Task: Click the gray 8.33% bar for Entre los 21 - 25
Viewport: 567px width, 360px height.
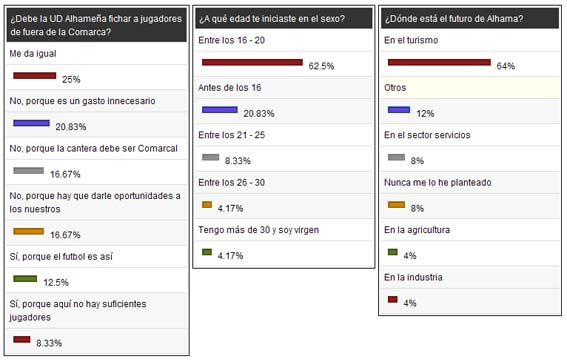Action: click(x=210, y=157)
